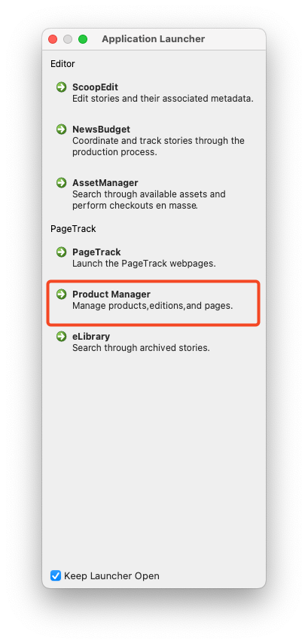Viewport: 308px width, 644px height.
Task: Click the green arrow icon beside eLibrary
Action: pos(61,337)
